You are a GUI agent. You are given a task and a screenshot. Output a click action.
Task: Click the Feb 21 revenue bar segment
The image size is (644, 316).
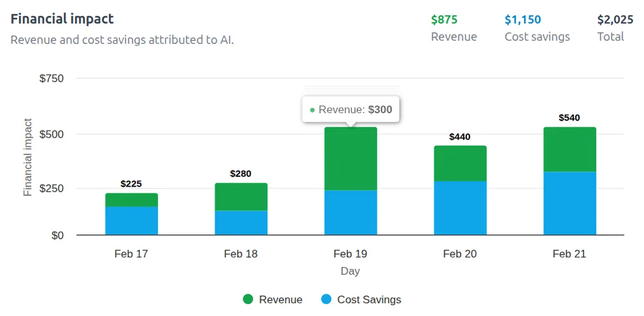[569, 149]
